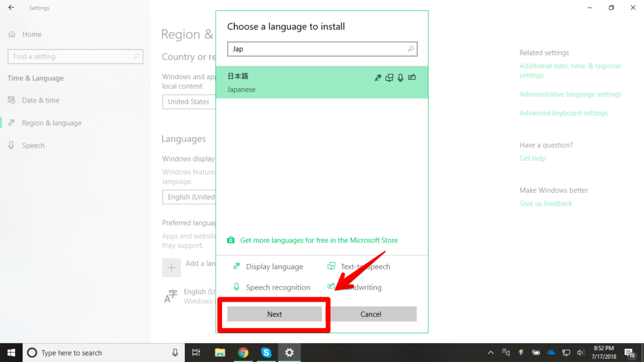The width and height of the screenshot is (644, 362).
Task: Click the magnifier icon in language search box
Action: coord(411,49)
